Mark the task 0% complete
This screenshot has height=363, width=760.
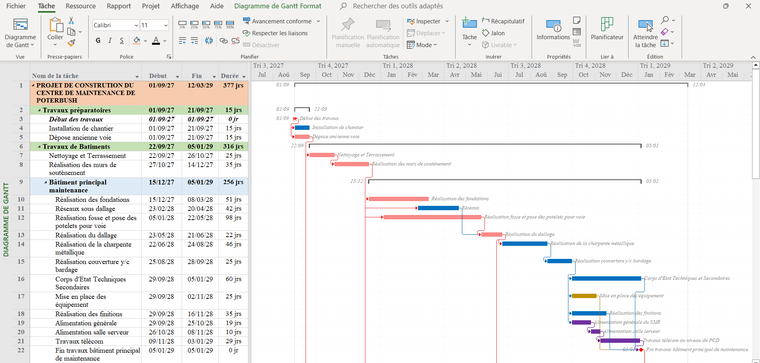[182, 24]
